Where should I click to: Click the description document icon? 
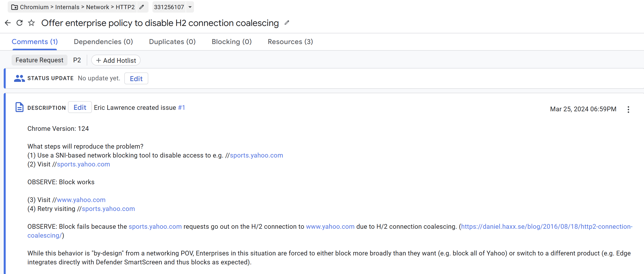pos(19,107)
